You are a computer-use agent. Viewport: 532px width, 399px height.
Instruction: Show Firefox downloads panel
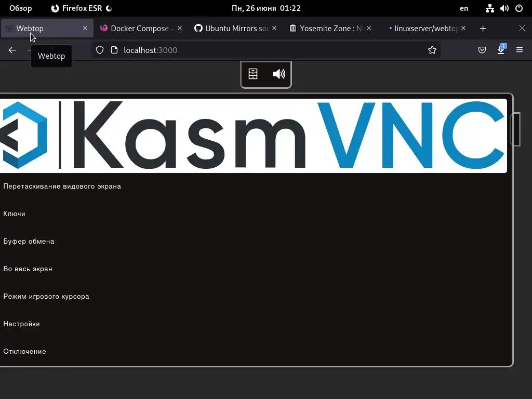click(501, 49)
